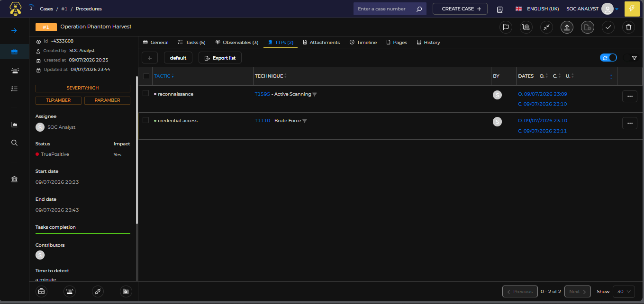This screenshot has width=644, height=304.
Task: Add a TTP with the plus button
Action: click(x=150, y=58)
